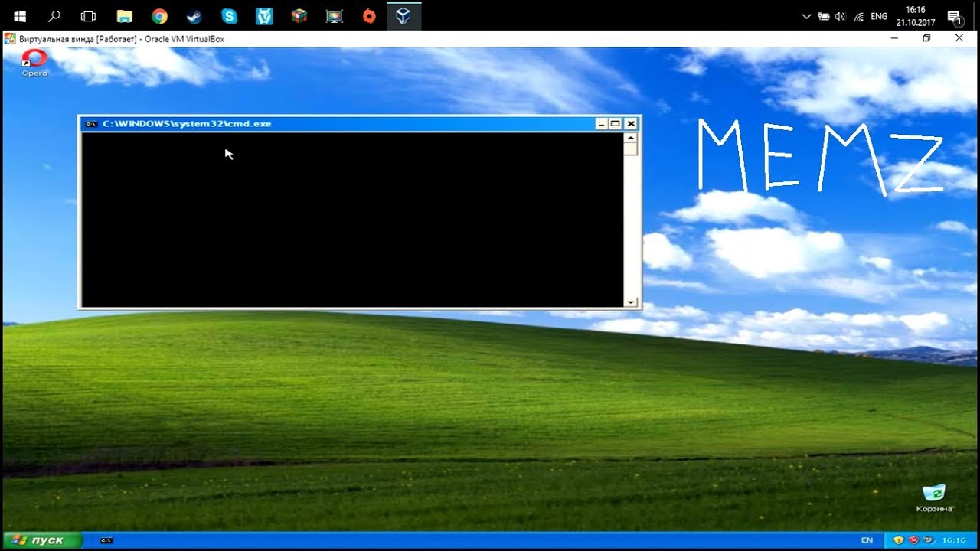980x551 pixels.
Task: Open the EN language indicator in XP tray
Action: pyautogui.click(x=867, y=540)
